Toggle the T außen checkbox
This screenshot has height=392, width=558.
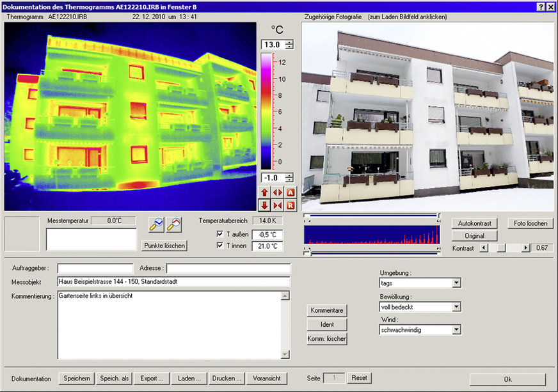pos(221,234)
